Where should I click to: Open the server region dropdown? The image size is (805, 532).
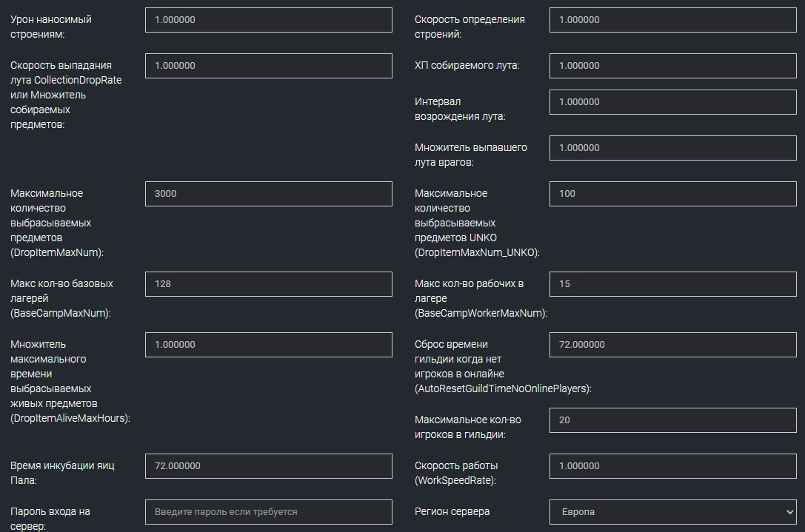point(672,512)
